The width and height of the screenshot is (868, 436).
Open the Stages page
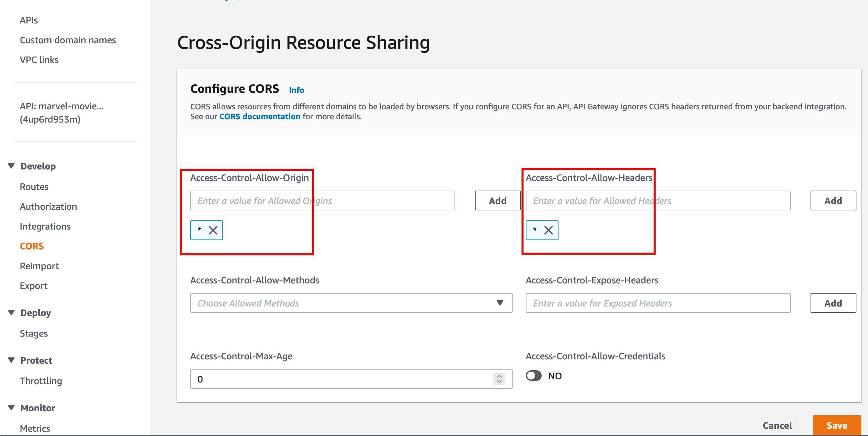(34, 333)
